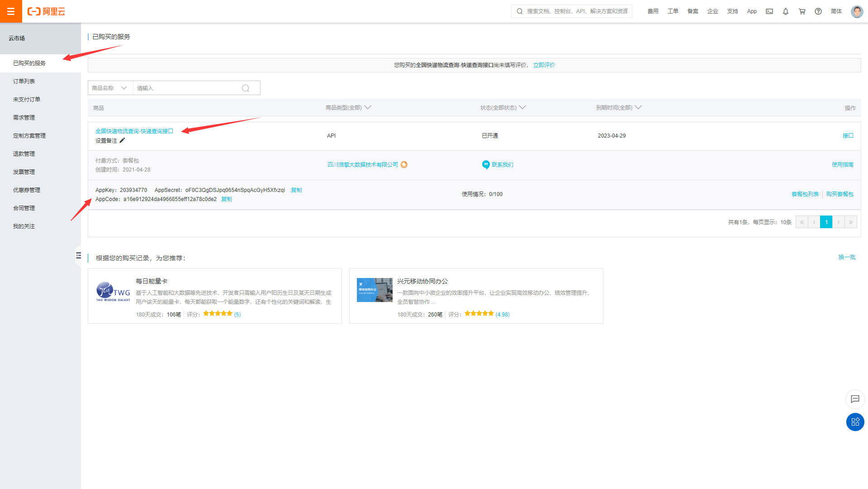The image size is (868, 489).
Task: Collapse the sidebar with the handle icon
Action: 78,256
